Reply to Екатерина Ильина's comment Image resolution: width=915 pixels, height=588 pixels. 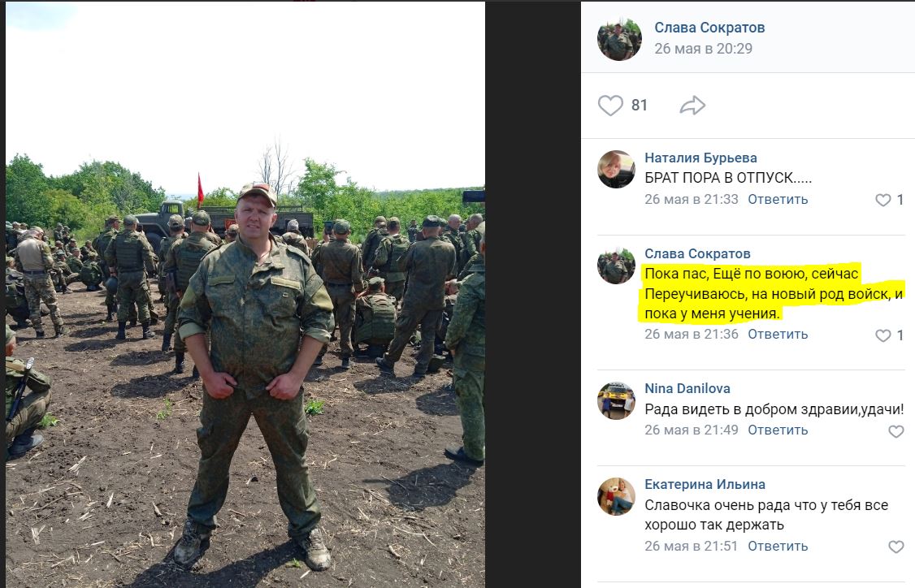tap(778, 546)
